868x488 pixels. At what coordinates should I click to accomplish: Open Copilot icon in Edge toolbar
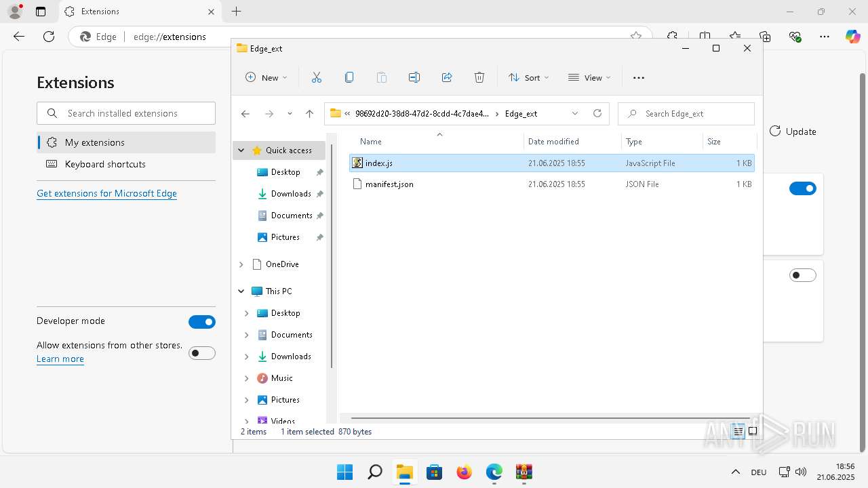pyautogui.click(x=852, y=37)
